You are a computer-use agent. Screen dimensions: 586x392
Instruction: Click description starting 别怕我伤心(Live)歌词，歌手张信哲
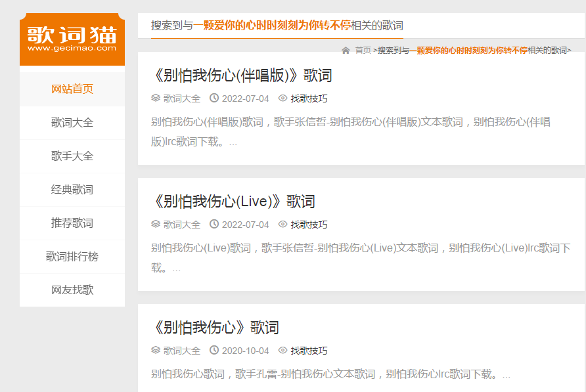point(361,258)
